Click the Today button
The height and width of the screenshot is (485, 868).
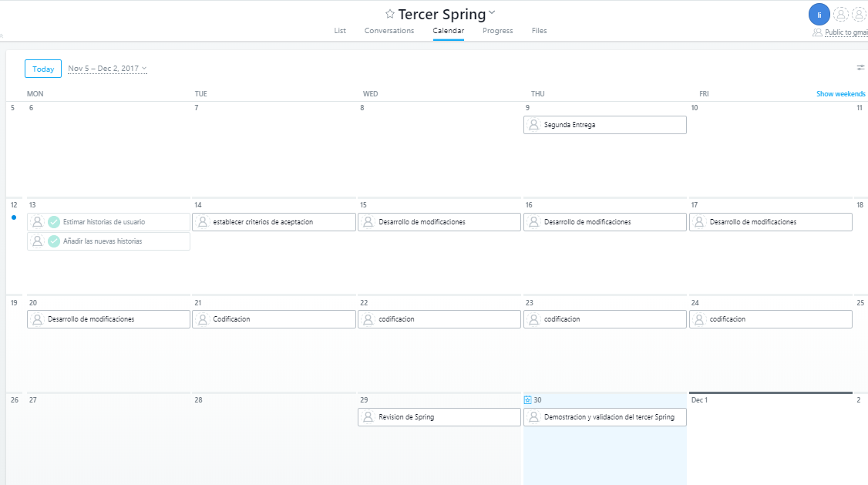click(42, 68)
